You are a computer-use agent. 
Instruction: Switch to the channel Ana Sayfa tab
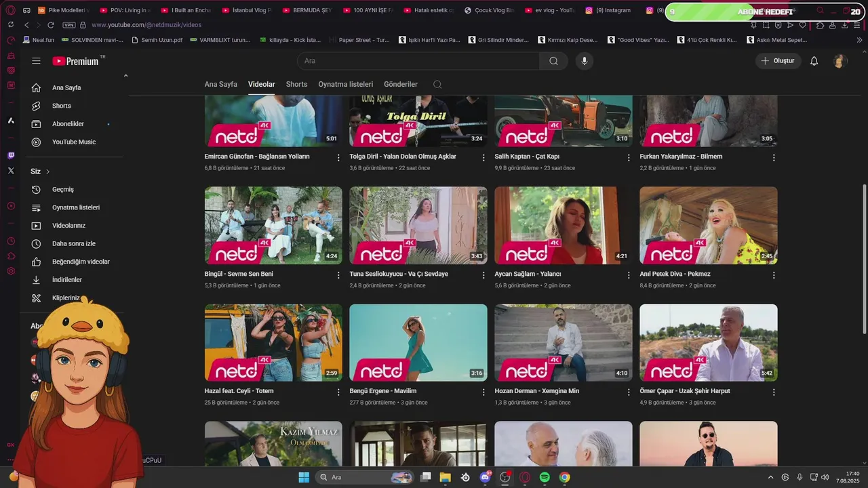click(221, 85)
